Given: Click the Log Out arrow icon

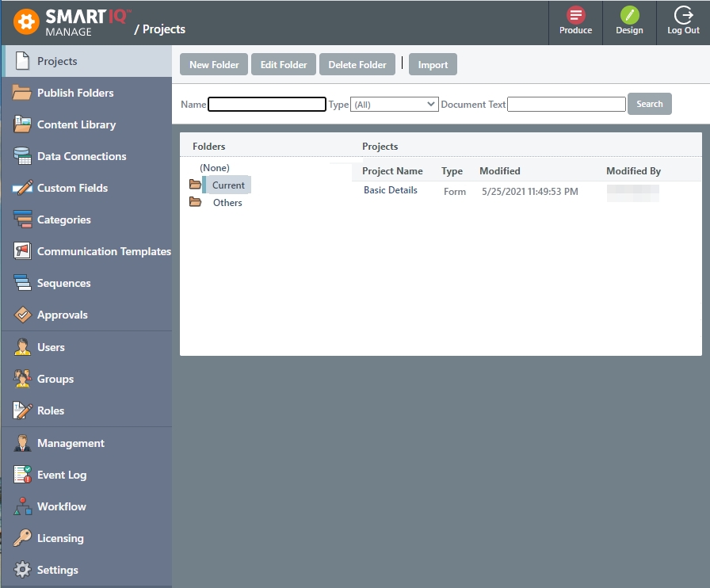Looking at the screenshot, I should 683,15.
